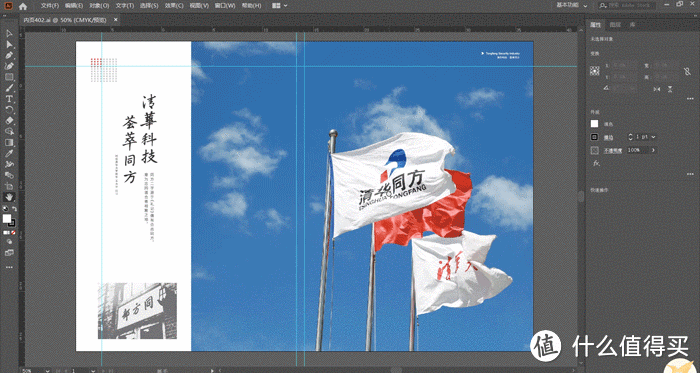
Task: Open the Home screen icon
Action: point(23,6)
